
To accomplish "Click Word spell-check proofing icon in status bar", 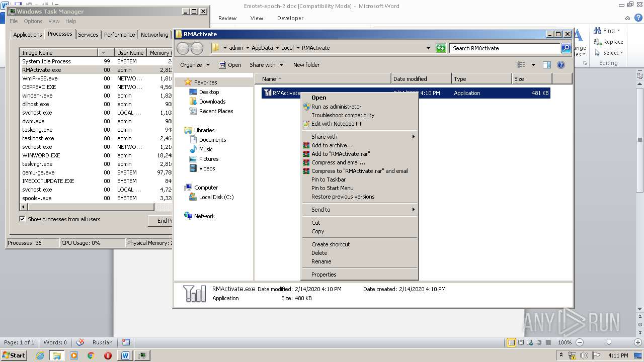I will click(x=80, y=342).
